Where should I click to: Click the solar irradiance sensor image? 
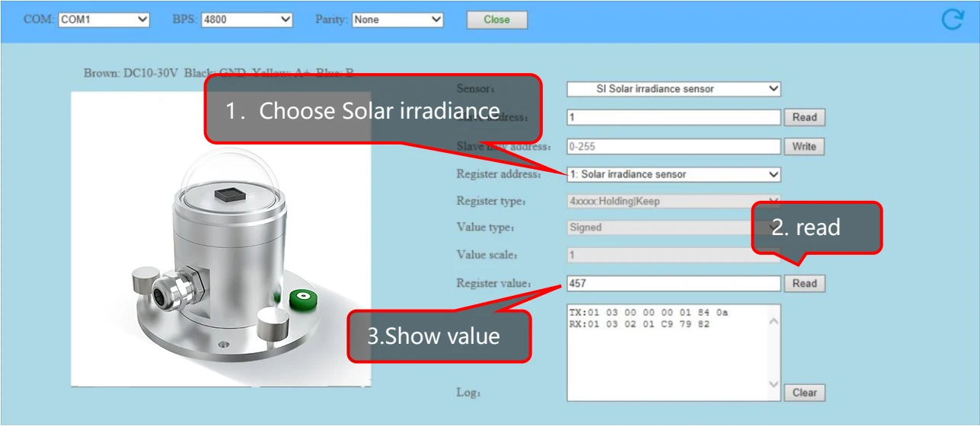point(221,240)
